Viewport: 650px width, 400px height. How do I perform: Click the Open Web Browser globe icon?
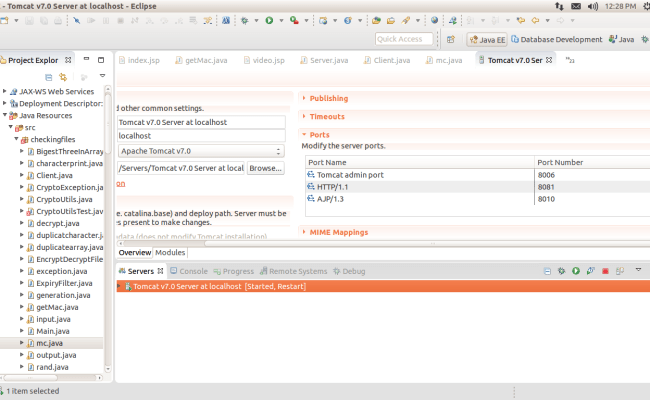434,20
